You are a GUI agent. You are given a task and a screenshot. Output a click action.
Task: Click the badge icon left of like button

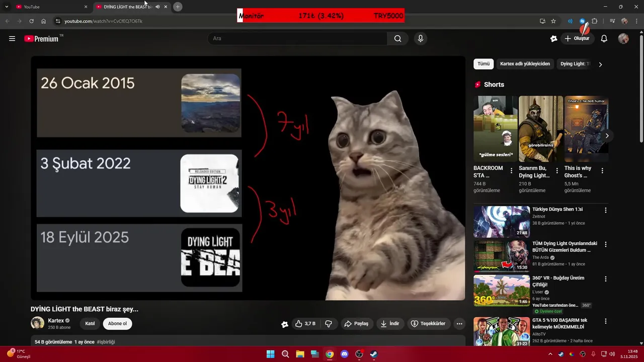click(285, 324)
